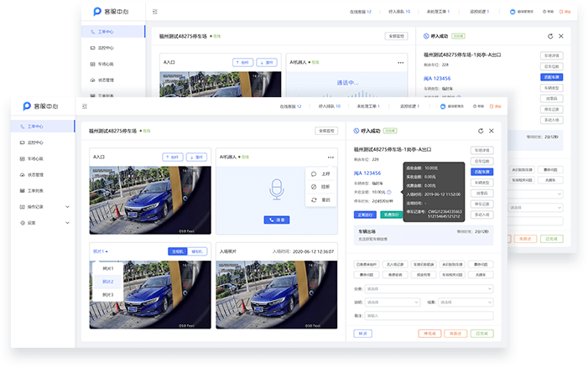This screenshot has height=367, width=588.
Task: Click the blue-outlined 转派 button
Action: click(x=362, y=333)
